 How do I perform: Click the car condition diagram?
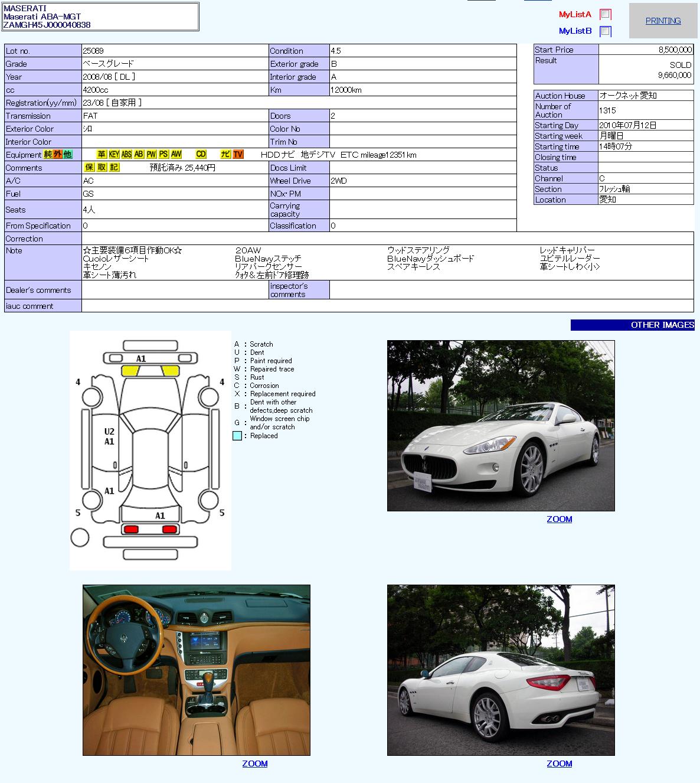(x=151, y=450)
